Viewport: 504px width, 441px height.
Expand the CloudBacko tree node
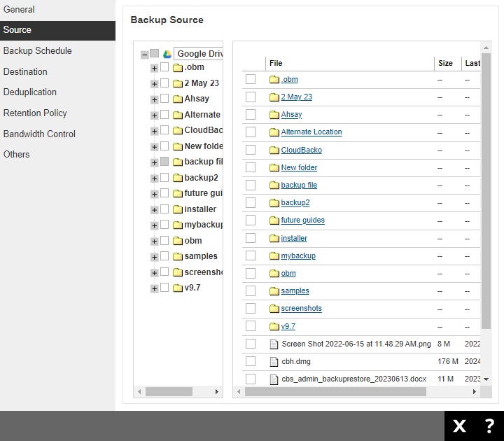tap(154, 131)
